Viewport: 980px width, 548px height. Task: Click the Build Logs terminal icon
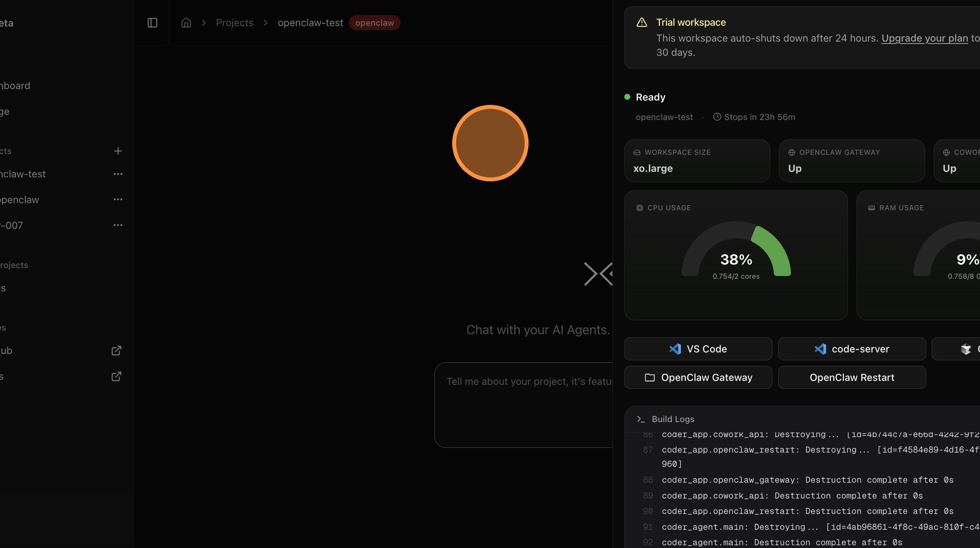point(641,419)
